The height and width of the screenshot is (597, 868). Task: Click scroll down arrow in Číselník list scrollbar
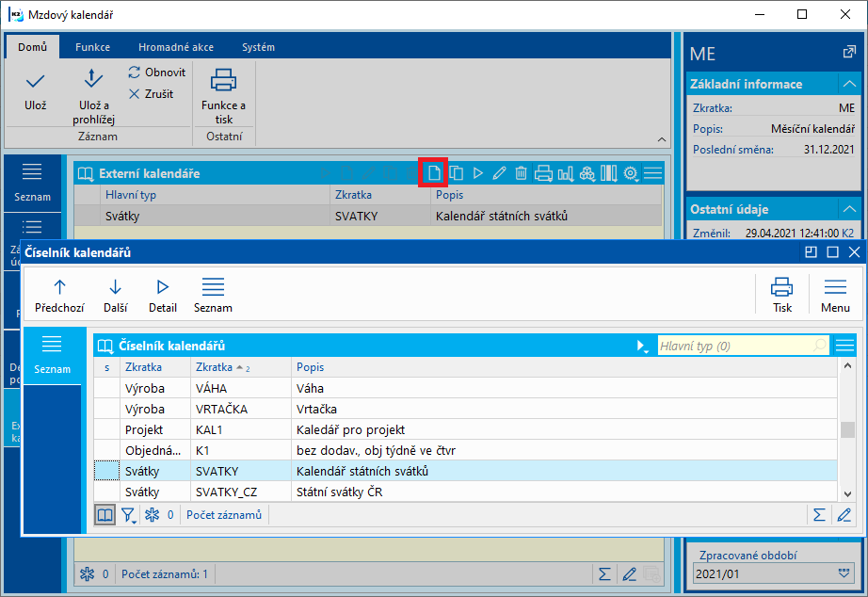pyautogui.click(x=847, y=494)
